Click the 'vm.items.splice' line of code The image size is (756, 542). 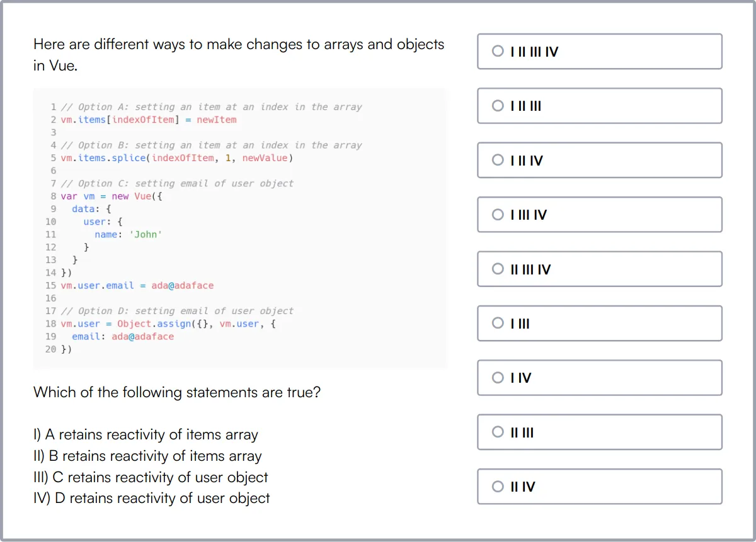pos(177,158)
